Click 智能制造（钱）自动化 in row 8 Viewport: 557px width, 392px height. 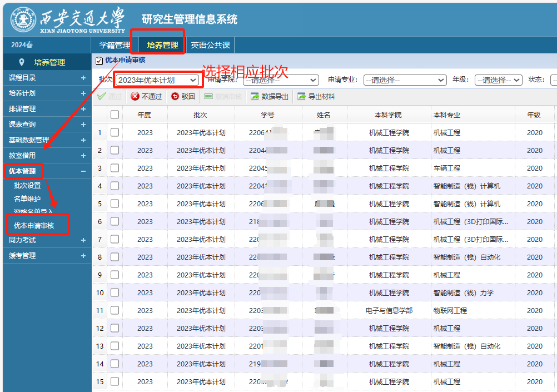click(467, 257)
